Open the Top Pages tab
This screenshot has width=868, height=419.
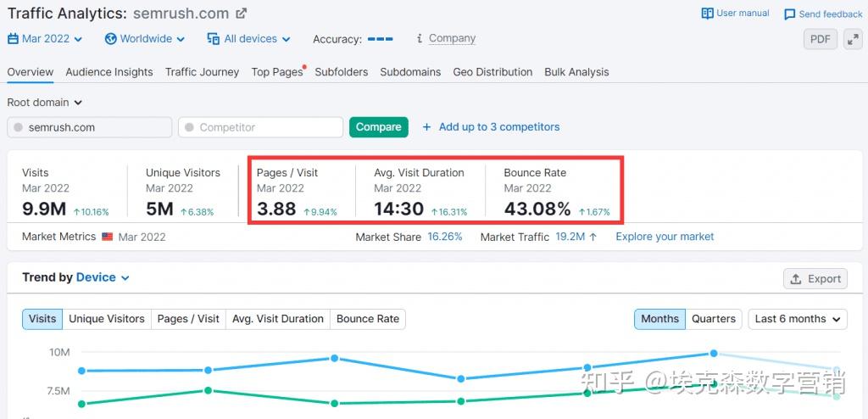(x=277, y=72)
